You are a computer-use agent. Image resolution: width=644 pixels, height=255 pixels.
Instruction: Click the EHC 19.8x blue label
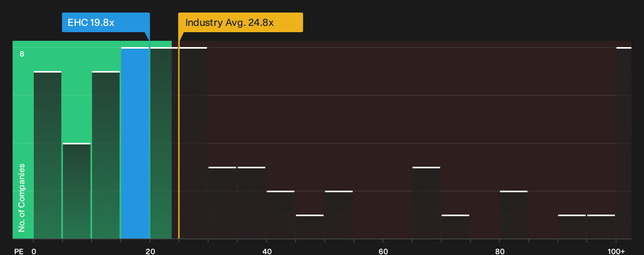pyautogui.click(x=106, y=22)
